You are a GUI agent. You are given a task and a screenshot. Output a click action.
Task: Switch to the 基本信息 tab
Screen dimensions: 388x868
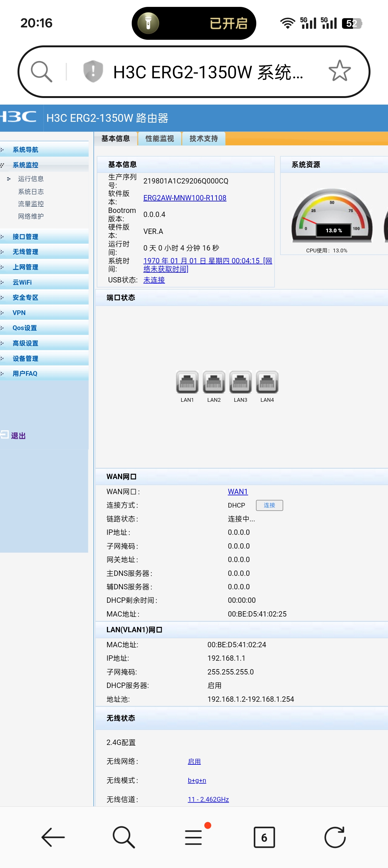point(115,138)
